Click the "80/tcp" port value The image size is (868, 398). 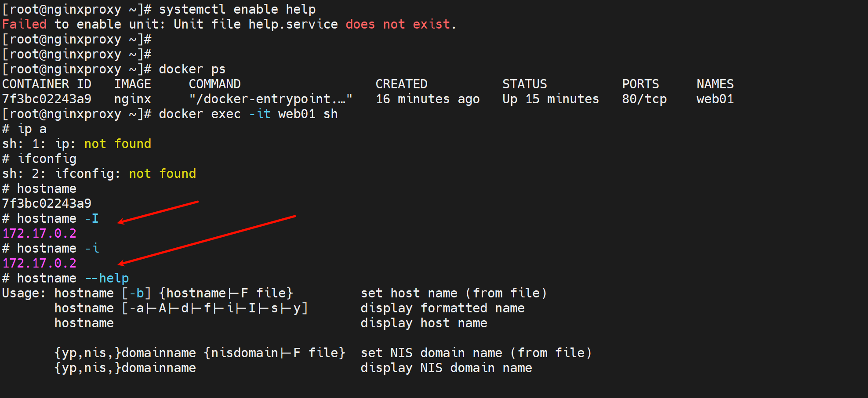point(644,99)
